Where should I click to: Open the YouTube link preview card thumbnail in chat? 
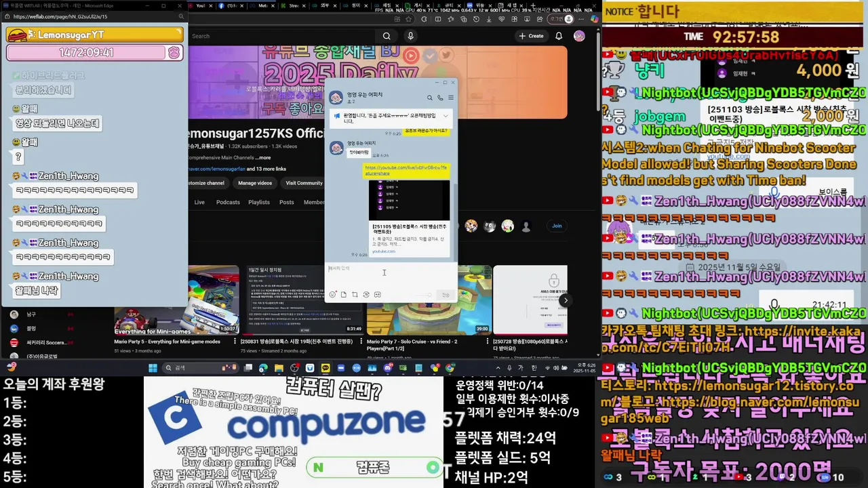coord(410,200)
